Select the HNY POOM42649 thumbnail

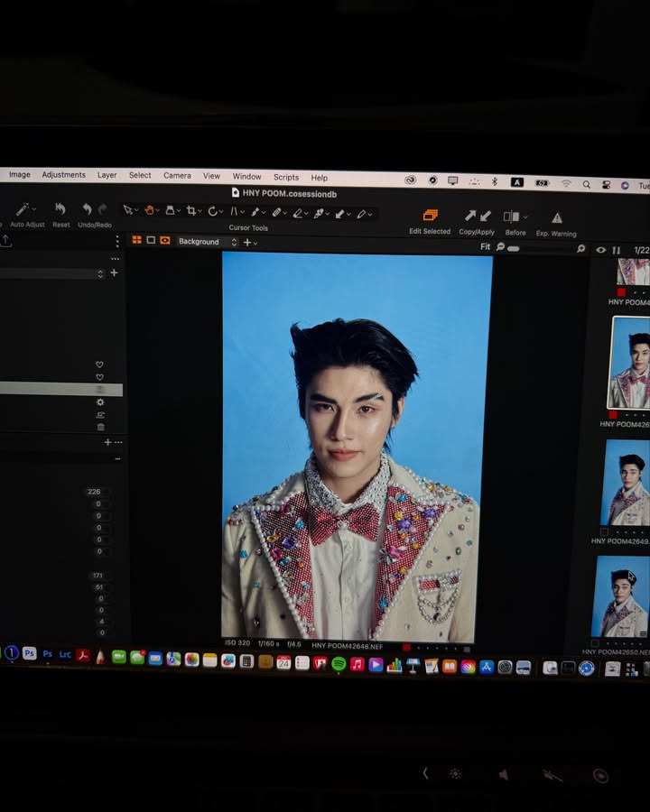click(x=627, y=482)
